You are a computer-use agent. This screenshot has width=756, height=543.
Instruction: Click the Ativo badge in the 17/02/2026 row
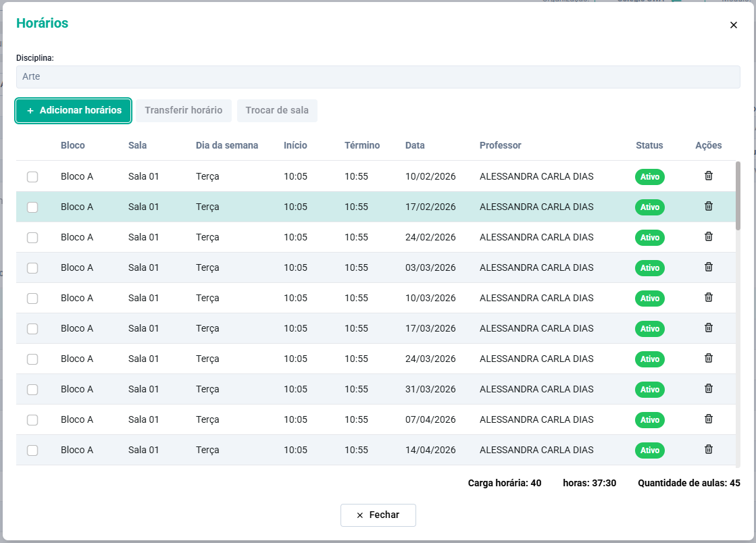(649, 207)
